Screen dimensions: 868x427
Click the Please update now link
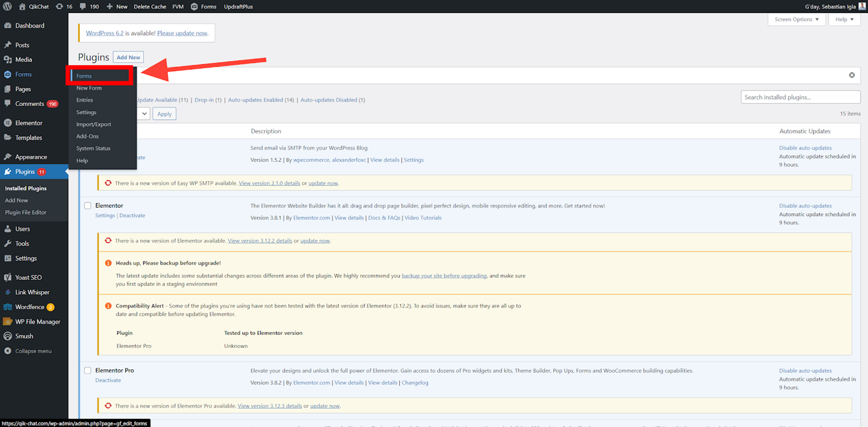click(x=182, y=33)
